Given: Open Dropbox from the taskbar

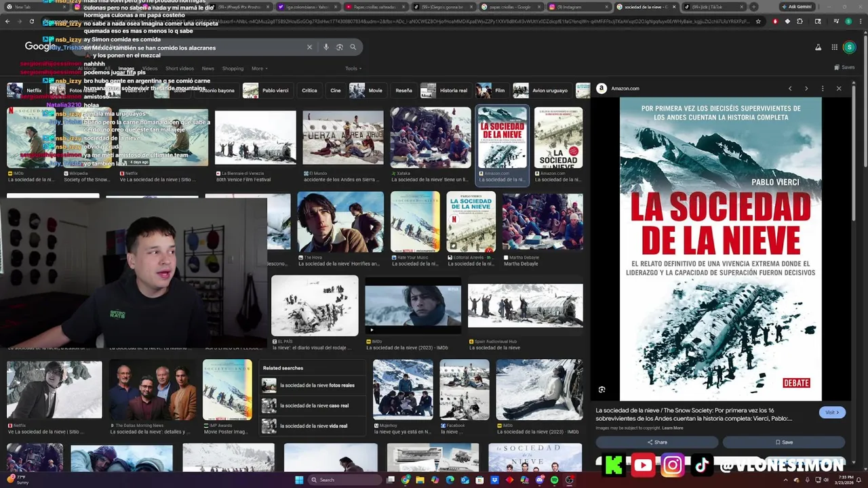Looking at the screenshot, I should click(x=494, y=480).
